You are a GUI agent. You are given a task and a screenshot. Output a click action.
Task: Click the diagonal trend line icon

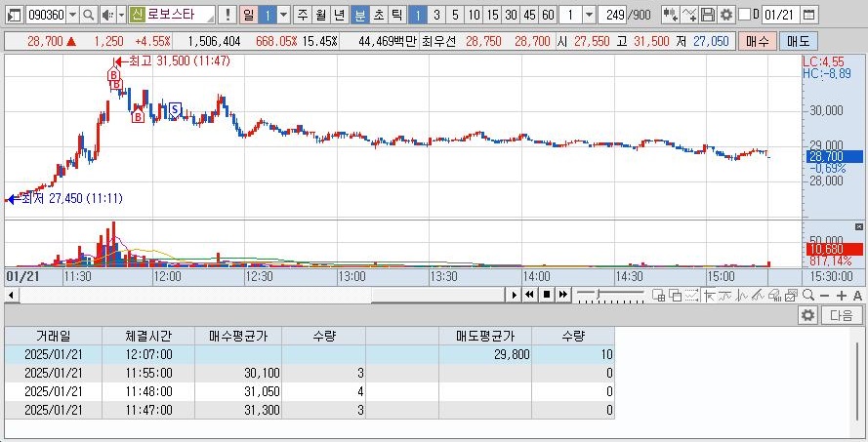coord(759,296)
